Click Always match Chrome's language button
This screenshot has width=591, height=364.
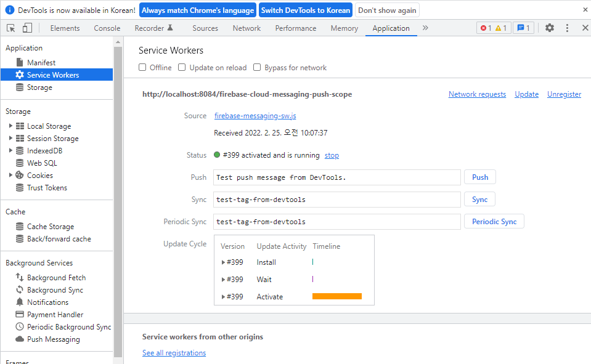click(198, 10)
